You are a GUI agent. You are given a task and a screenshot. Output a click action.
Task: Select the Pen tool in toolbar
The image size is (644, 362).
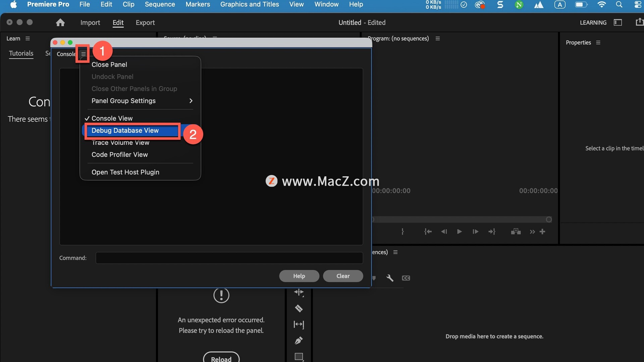pos(299,341)
